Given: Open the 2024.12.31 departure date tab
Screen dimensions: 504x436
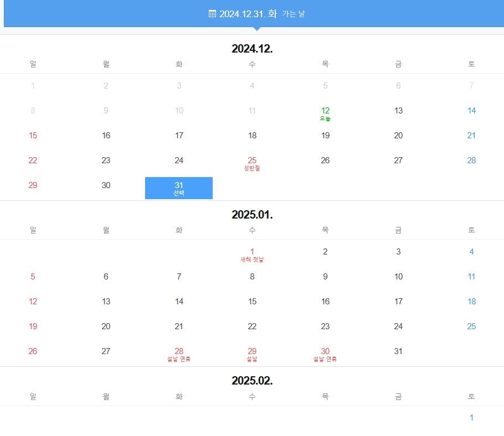Looking at the screenshot, I should pos(256,13).
